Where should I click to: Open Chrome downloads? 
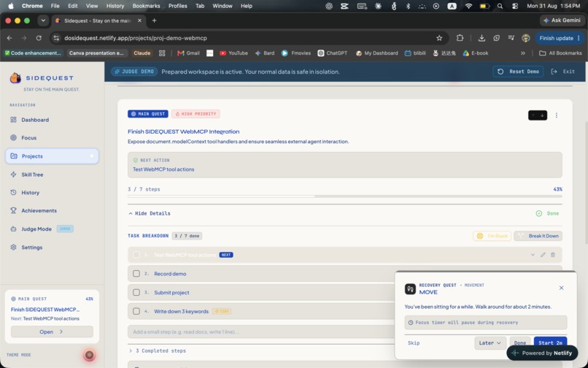(x=481, y=38)
